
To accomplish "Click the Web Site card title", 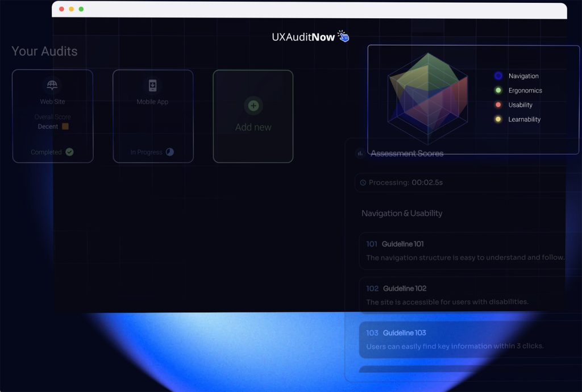I will [52, 101].
